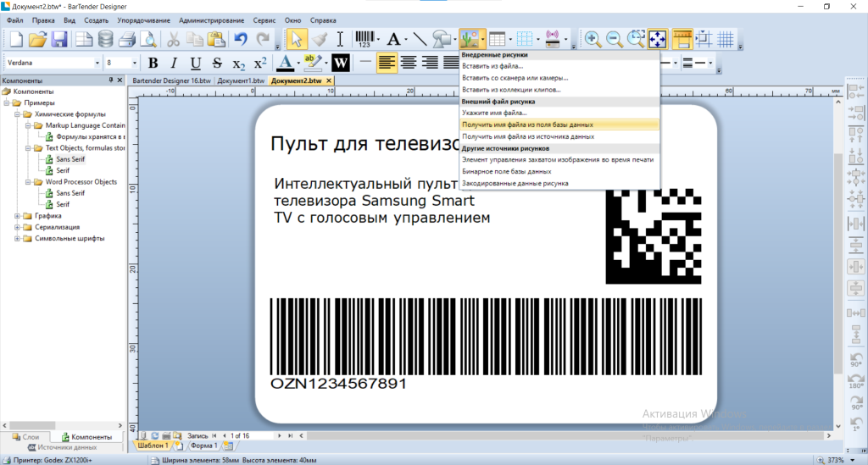Screen dimensions: 868x465
Task: Choose Вставить из файла... menu entry
Action: point(559,66)
